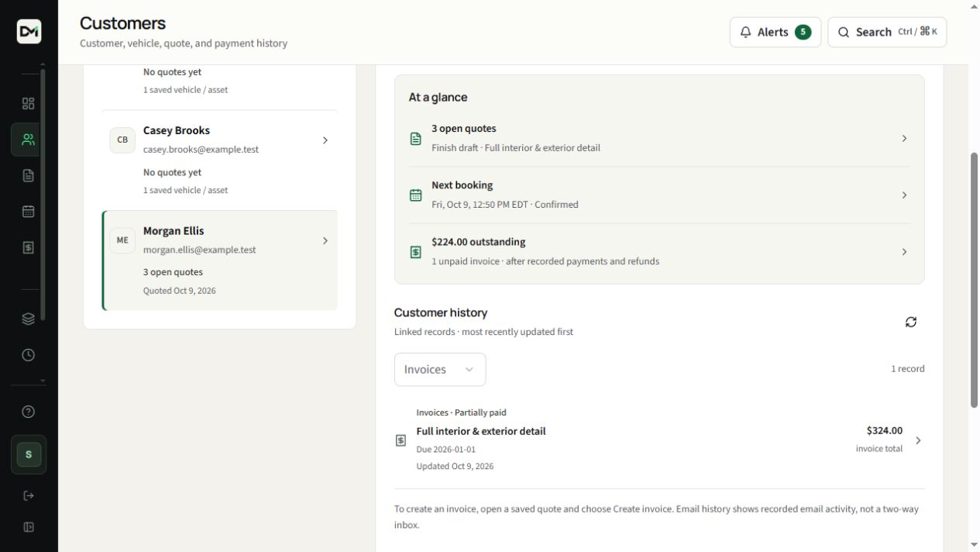This screenshot has width=980, height=552.
Task: Open the $224.00 outstanding row chevron
Action: [904, 252]
